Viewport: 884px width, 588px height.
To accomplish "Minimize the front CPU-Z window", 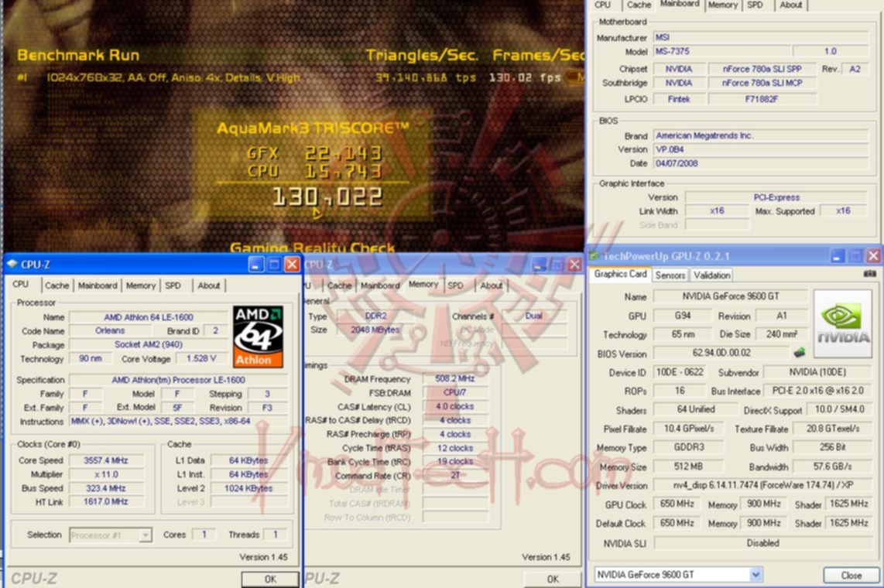I will [x=256, y=264].
